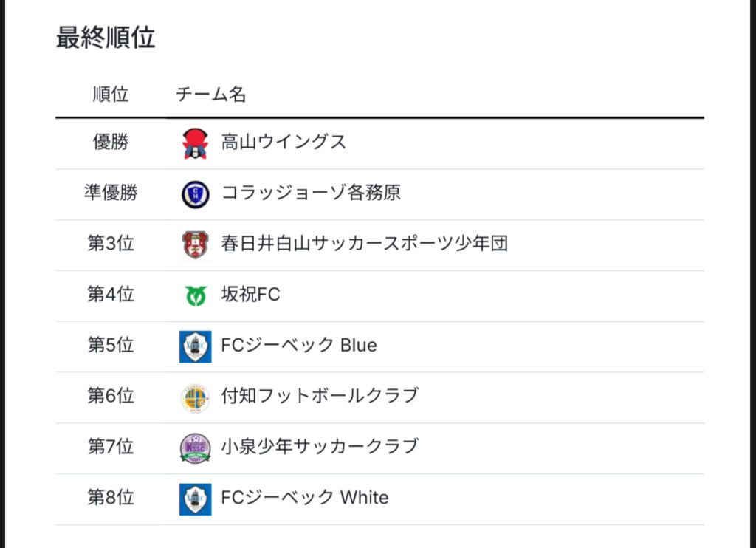Select the 準優勝 rank cell

111,193
